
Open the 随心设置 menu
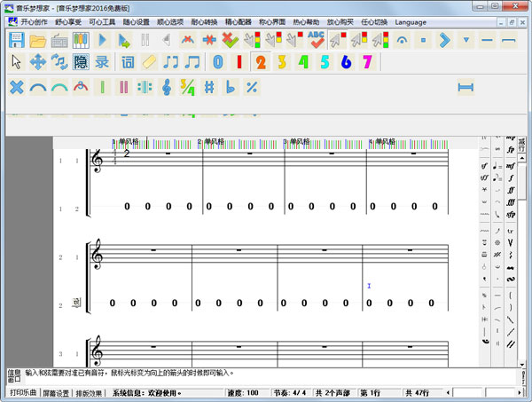click(136, 22)
